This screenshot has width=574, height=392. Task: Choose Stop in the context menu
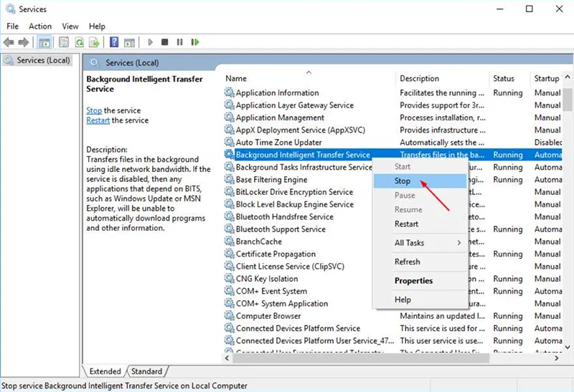click(x=403, y=181)
